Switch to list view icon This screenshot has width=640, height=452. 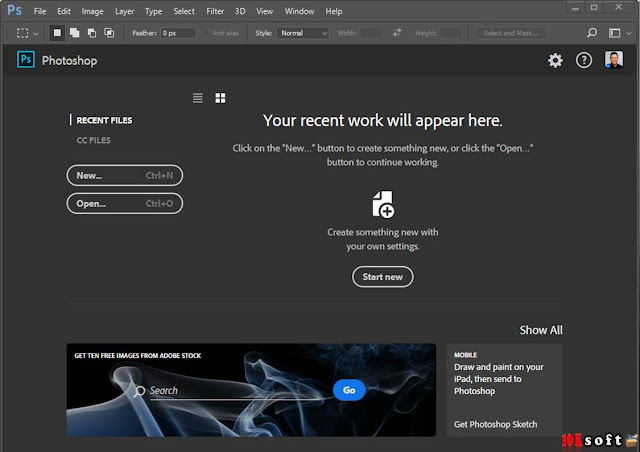(198, 98)
